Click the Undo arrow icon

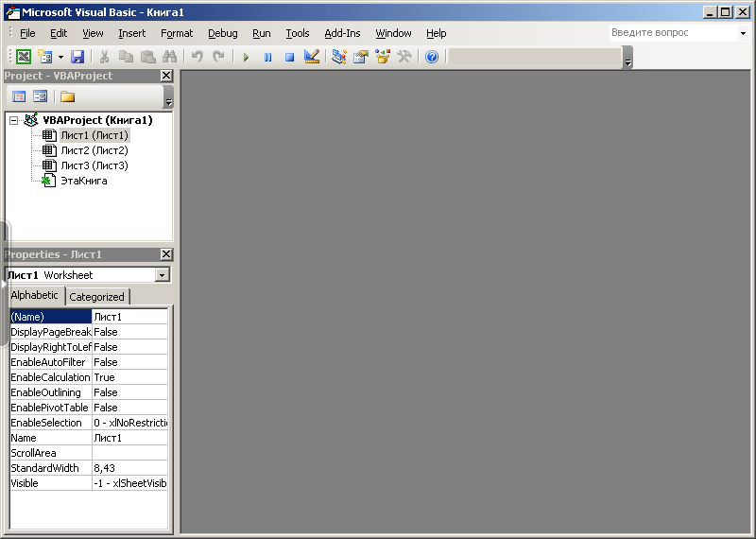pyautogui.click(x=197, y=57)
